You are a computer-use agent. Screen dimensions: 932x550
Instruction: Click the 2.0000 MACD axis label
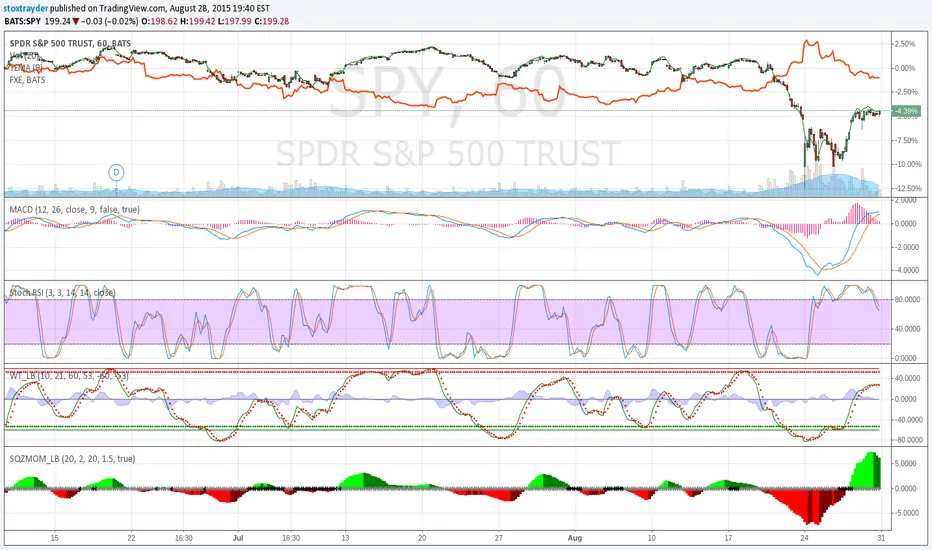pyautogui.click(x=905, y=201)
